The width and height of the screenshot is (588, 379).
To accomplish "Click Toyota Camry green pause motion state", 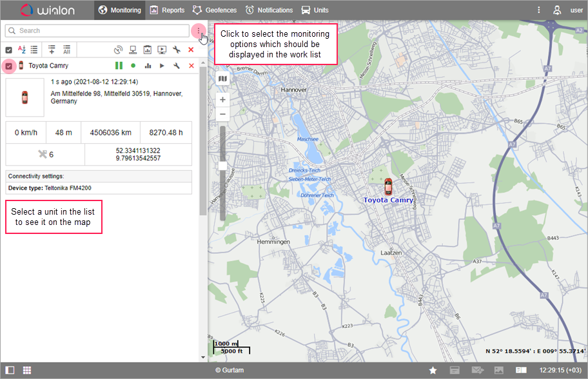I will (119, 66).
